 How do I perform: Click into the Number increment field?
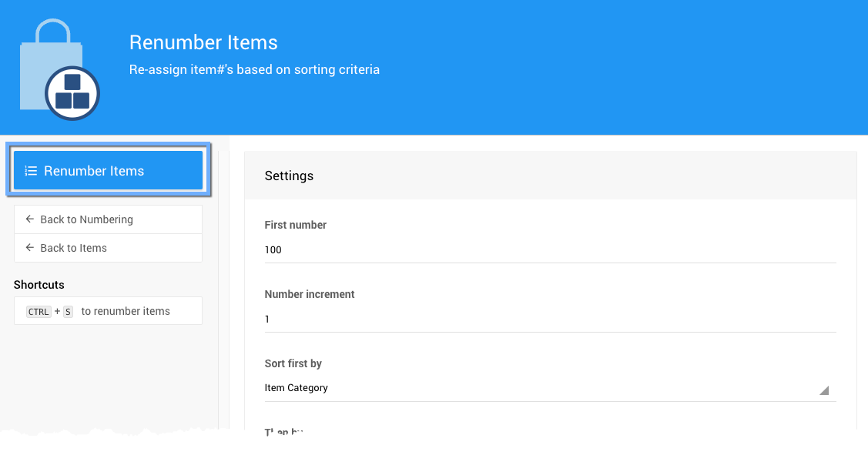coord(550,320)
